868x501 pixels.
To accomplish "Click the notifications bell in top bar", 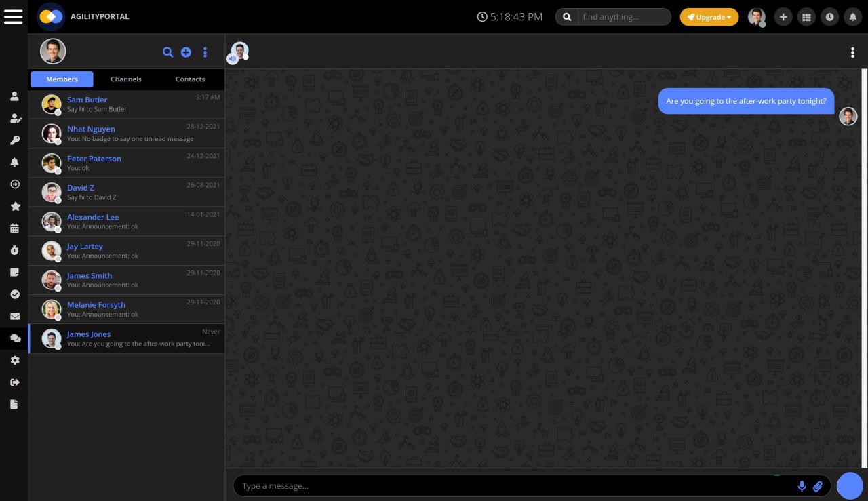I will click(852, 17).
